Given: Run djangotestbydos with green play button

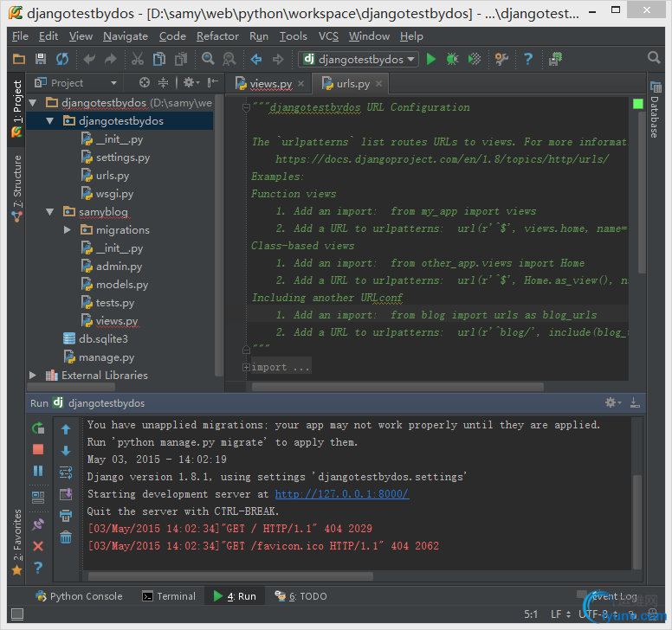Looking at the screenshot, I should (431, 59).
